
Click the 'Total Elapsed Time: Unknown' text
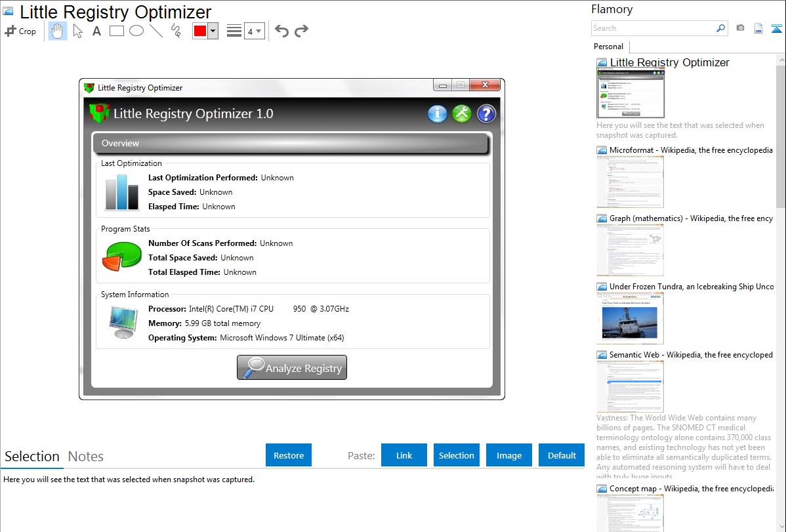pos(202,272)
